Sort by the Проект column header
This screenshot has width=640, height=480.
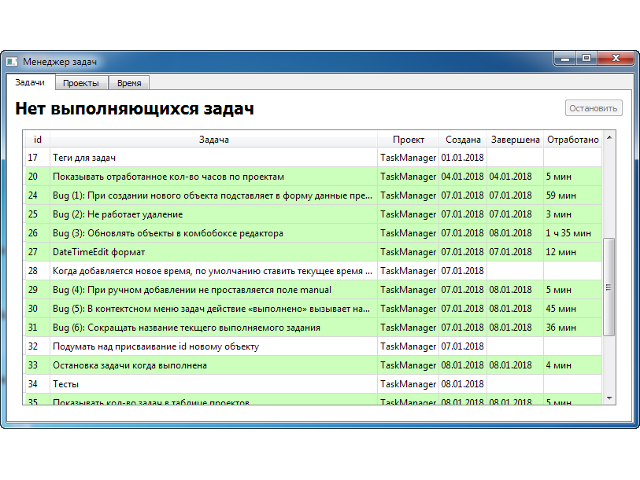(x=408, y=140)
